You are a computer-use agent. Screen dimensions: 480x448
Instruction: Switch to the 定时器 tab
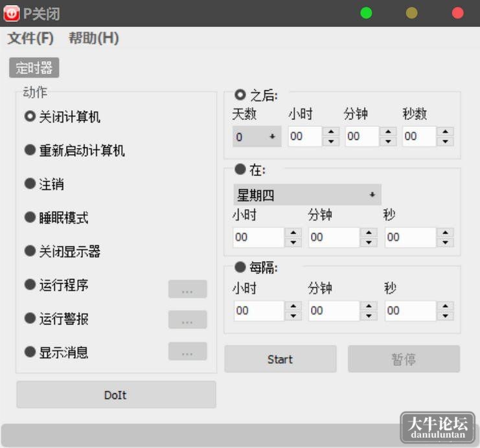click(x=34, y=67)
